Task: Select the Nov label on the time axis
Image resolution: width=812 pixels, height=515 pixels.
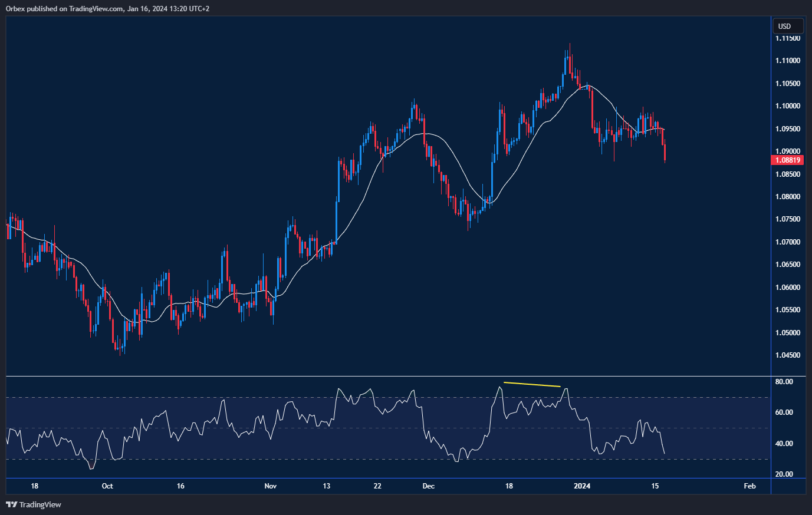Action: pos(270,486)
